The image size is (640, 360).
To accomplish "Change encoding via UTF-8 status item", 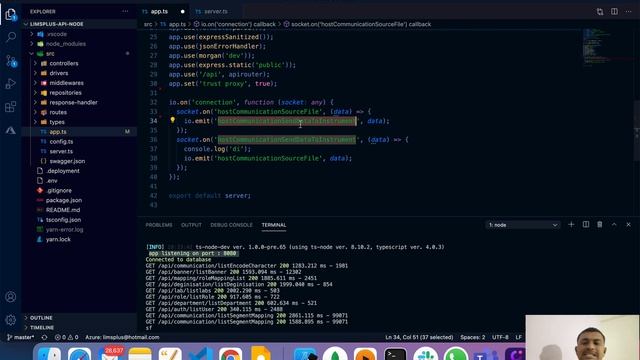I will [x=500, y=338].
